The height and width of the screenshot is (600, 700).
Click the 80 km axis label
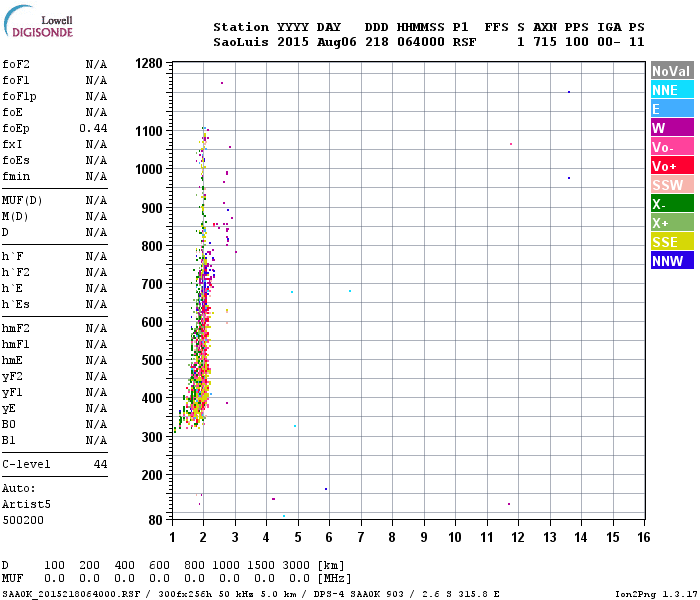point(155,520)
